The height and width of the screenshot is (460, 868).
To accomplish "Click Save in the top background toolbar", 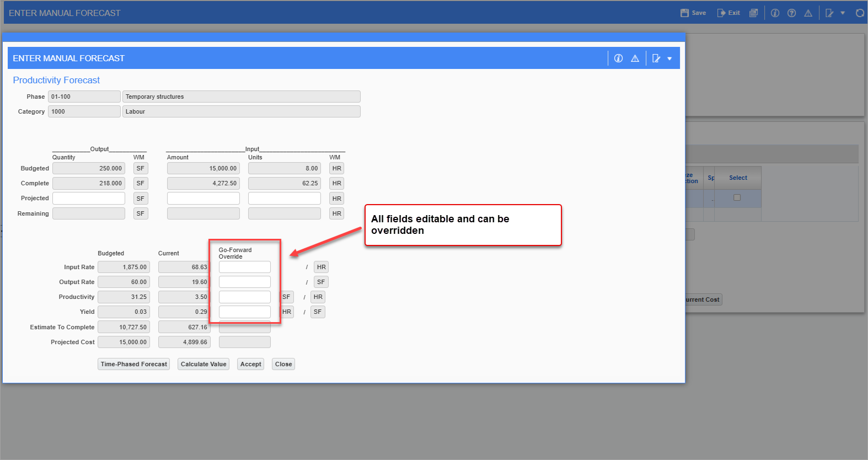I will 693,13.
